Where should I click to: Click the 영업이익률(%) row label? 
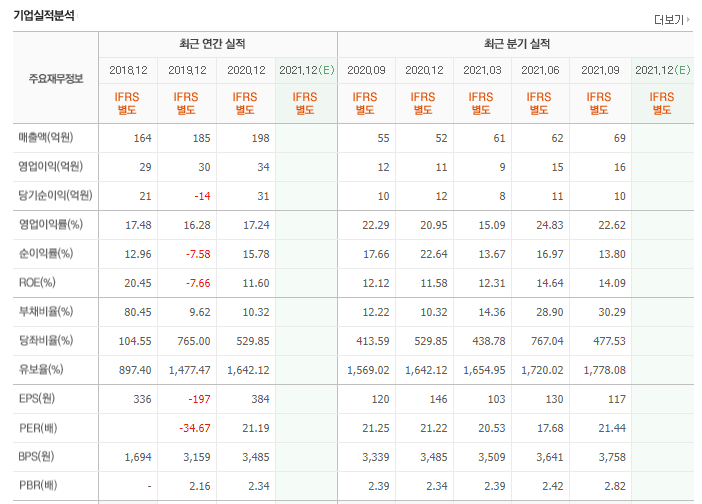point(51,224)
